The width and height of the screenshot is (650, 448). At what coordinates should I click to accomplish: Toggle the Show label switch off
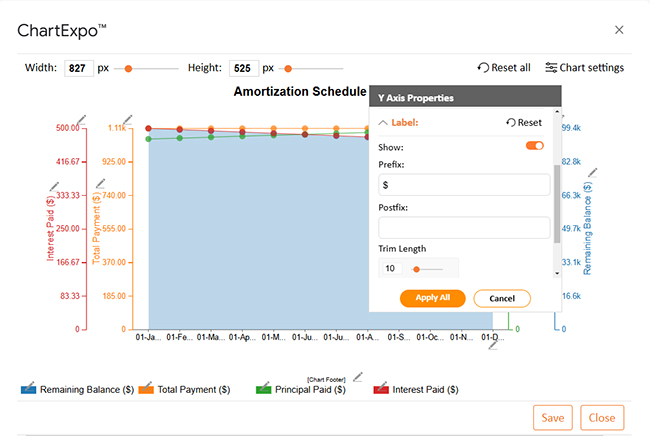tap(535, 145)
